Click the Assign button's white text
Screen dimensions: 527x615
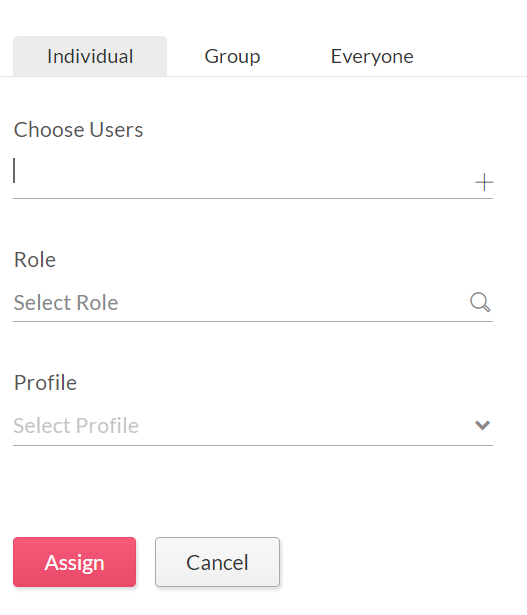[x=75, y=563]
